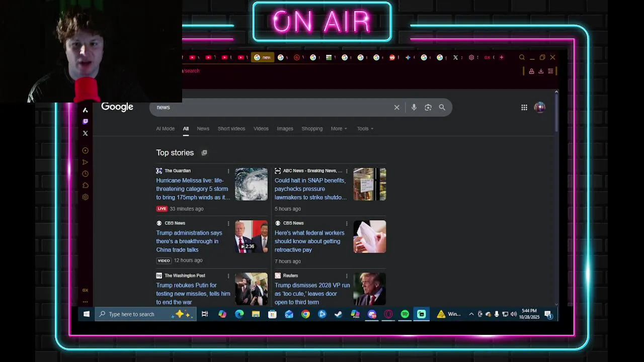644x362 pixels.
Task: Start voice search with microphone icon
Action: click(414, 107)
